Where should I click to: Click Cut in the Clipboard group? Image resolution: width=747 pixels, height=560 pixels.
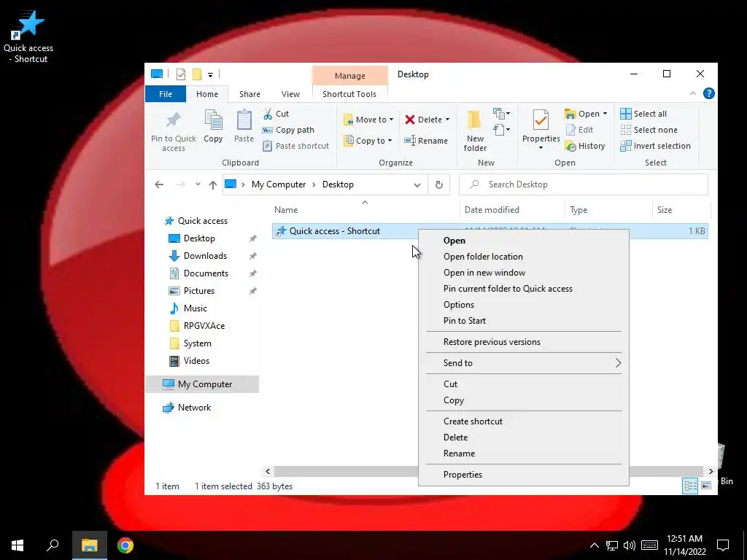pos(276,114)
